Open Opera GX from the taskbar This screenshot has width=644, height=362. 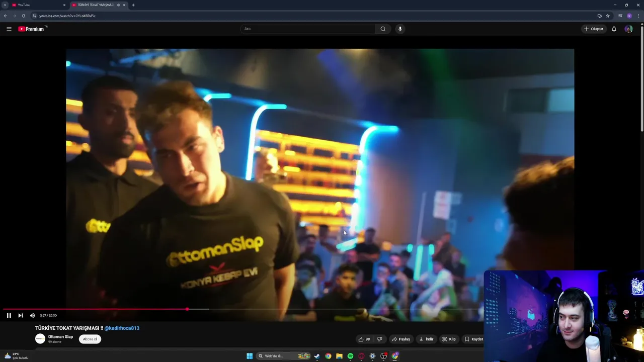pos(361,356)
